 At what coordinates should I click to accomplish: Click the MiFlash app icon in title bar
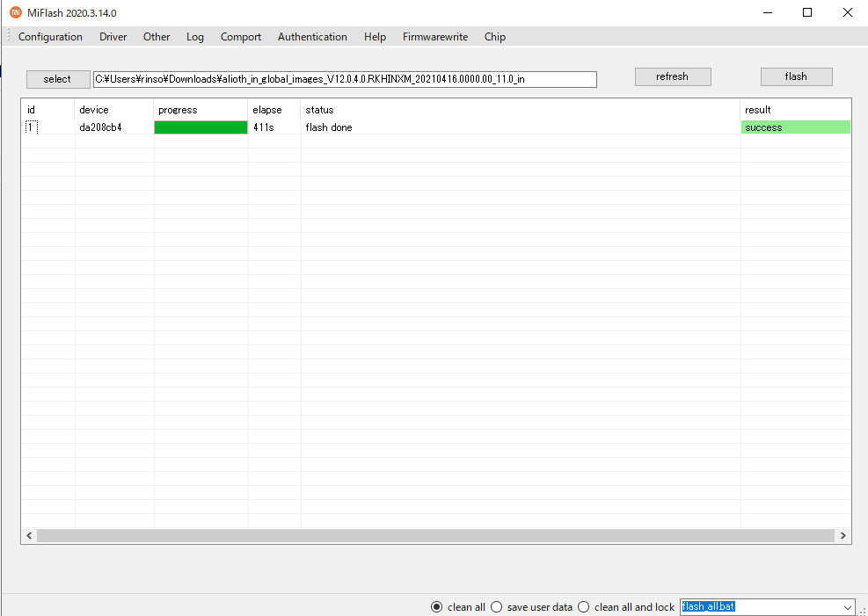point(16,12)
